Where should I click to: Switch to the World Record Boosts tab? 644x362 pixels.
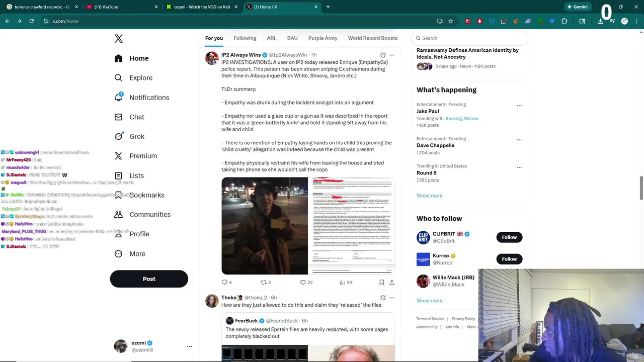[x=373, y=38]
